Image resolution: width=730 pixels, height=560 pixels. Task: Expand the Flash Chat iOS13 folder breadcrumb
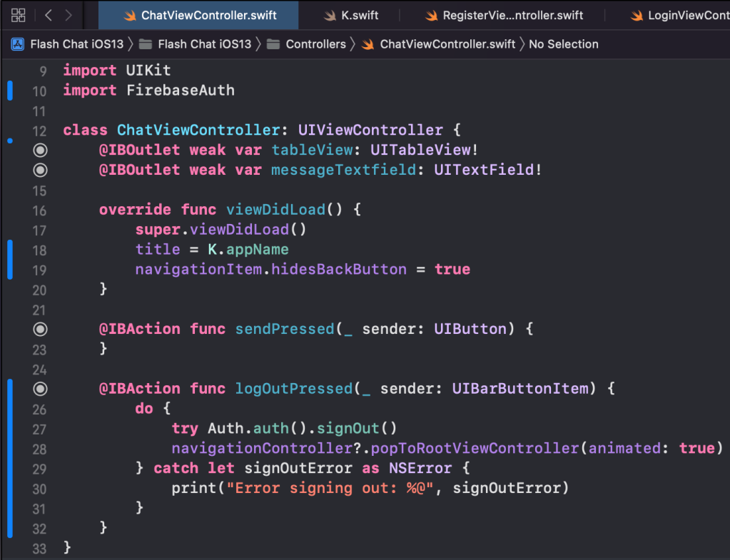point(204,44)
